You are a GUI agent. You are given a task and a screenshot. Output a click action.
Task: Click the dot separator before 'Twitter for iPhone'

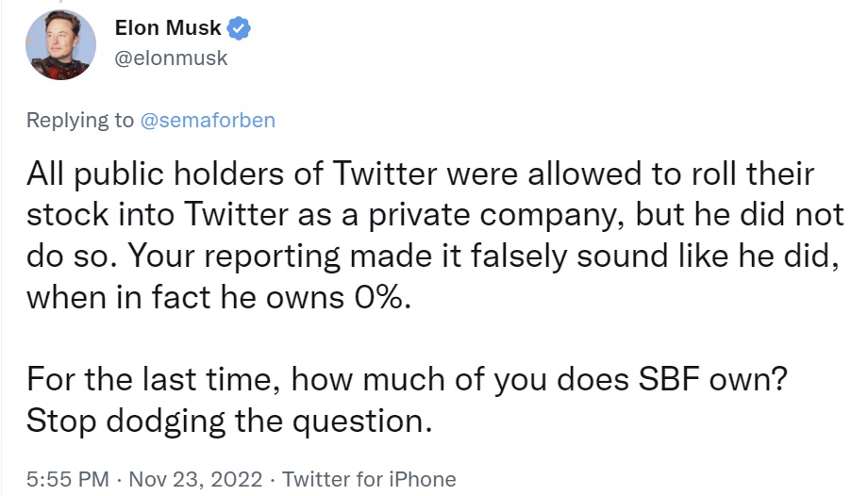click(x=273, y=479)
